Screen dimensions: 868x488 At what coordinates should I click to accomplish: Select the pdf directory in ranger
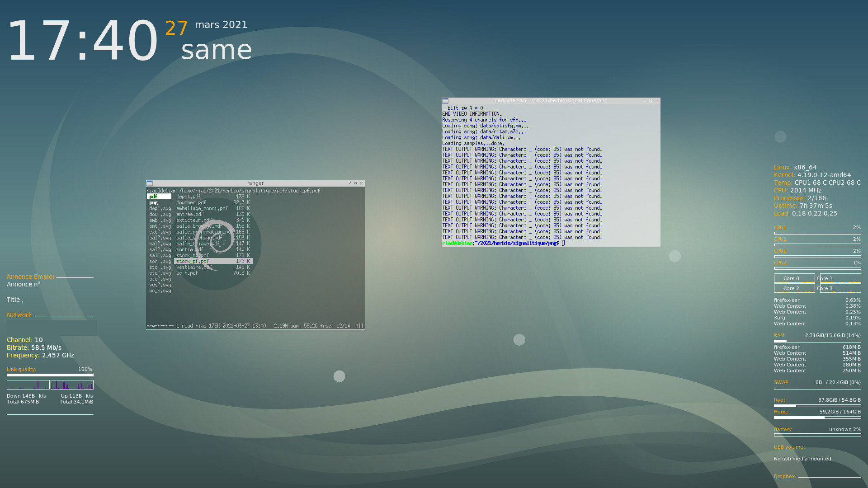tap(159, 197)
